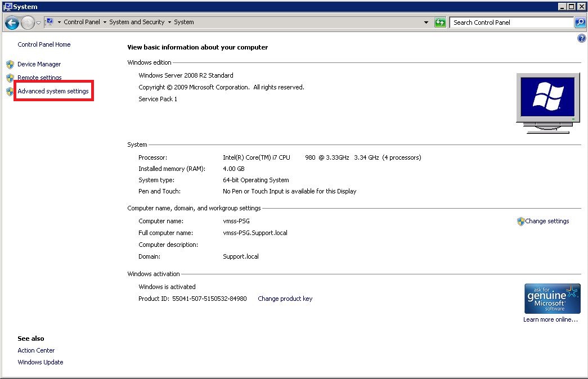Click the greyed Forward arrow button

pos(28,23)
